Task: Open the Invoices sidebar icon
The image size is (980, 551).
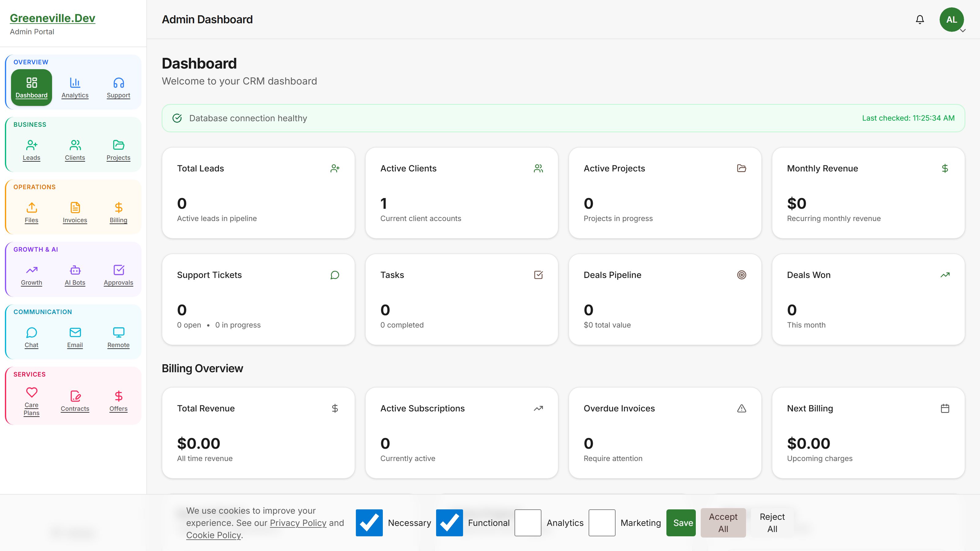Action: [x=75, y=212]
